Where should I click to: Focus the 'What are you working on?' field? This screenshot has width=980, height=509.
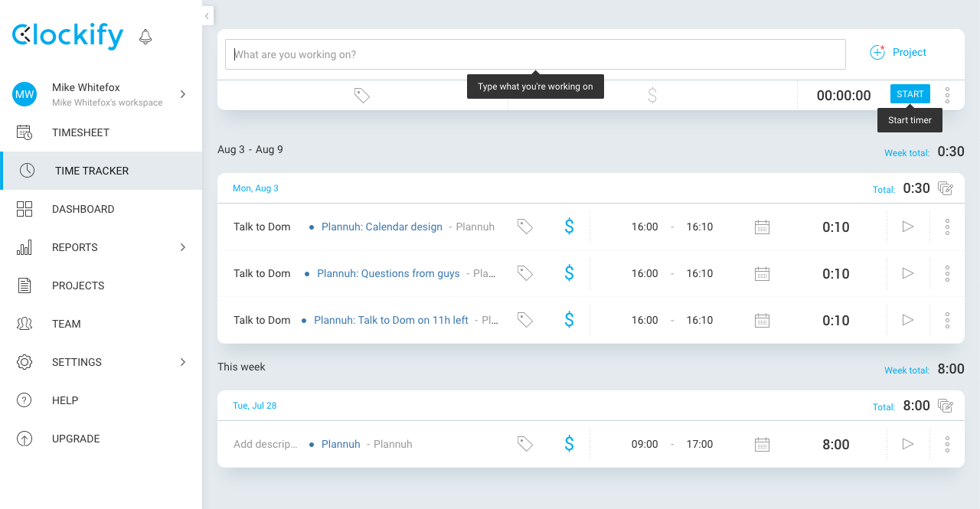click(535, 54)
